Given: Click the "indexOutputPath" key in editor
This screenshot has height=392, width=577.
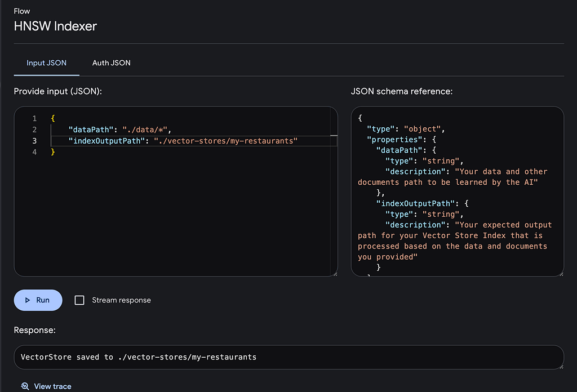Looking at the screenshot, I should [x=108, y=141].
